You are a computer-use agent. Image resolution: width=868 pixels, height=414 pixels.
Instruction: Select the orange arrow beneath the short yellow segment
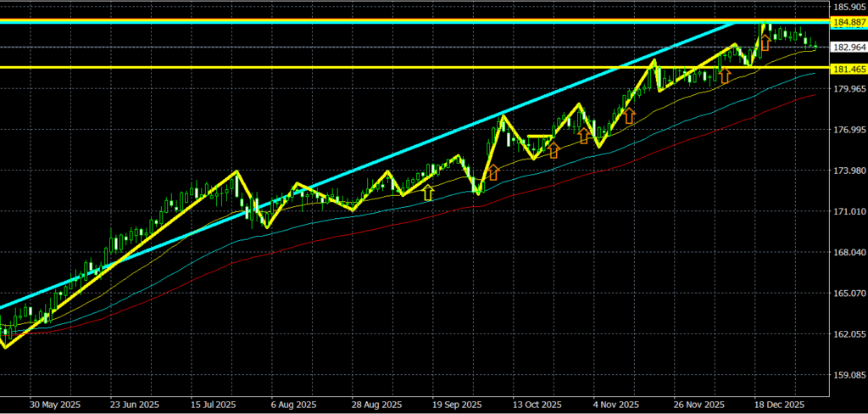[x=554, y=150]
